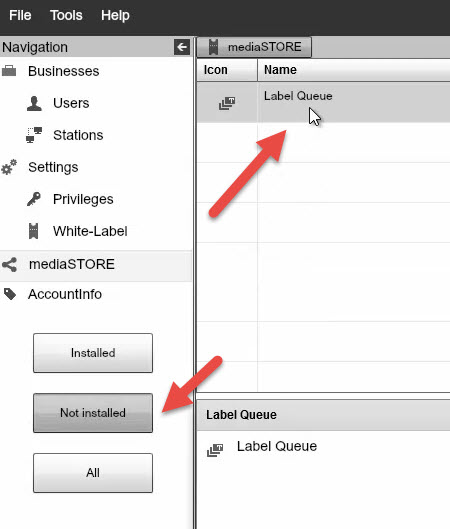Collapse the Navigation panel with arrow button

(182, 47)
